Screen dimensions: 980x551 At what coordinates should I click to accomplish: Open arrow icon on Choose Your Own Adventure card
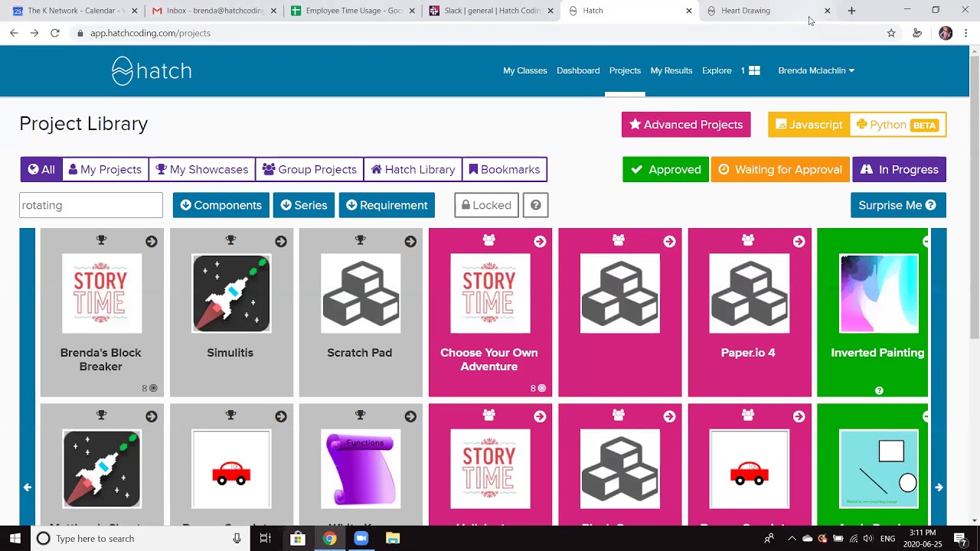pyautogui.click(x=540, y=241)
